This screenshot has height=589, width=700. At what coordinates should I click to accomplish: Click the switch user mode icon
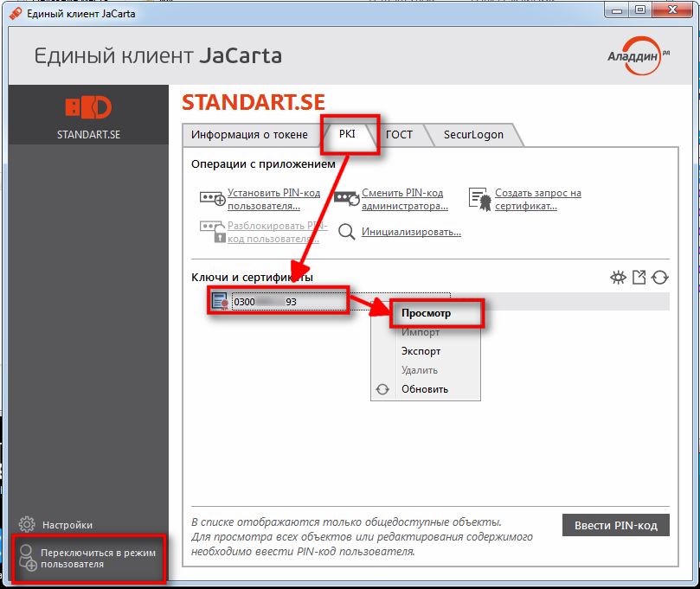(x=28, y=558)
